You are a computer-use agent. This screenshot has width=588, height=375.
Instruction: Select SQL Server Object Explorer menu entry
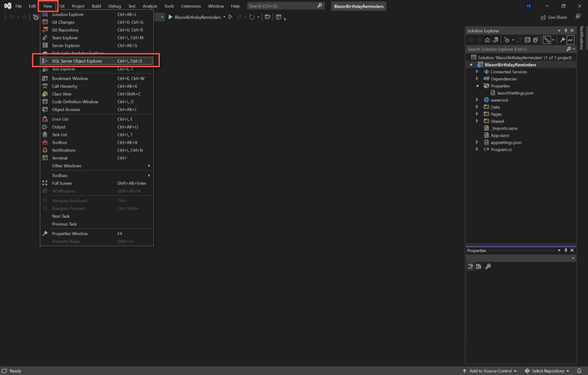(77, 60)
